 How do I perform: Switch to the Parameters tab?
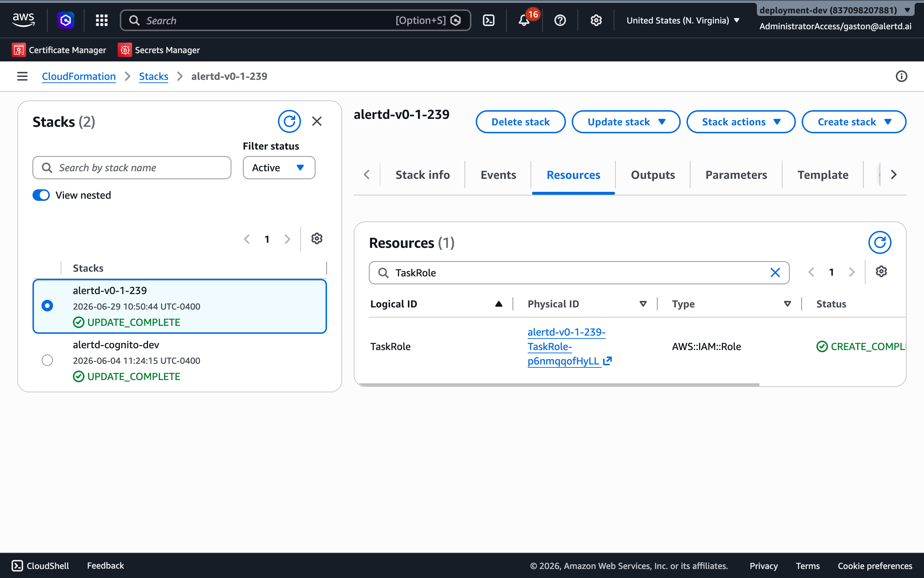(736, 175)
